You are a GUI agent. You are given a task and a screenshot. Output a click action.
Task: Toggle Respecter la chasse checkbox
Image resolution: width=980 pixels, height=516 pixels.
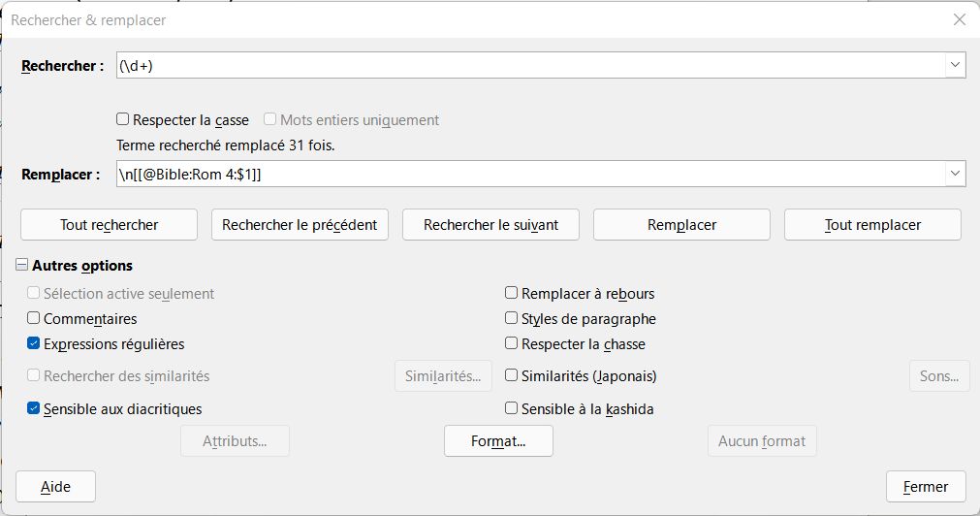point(512,343)
